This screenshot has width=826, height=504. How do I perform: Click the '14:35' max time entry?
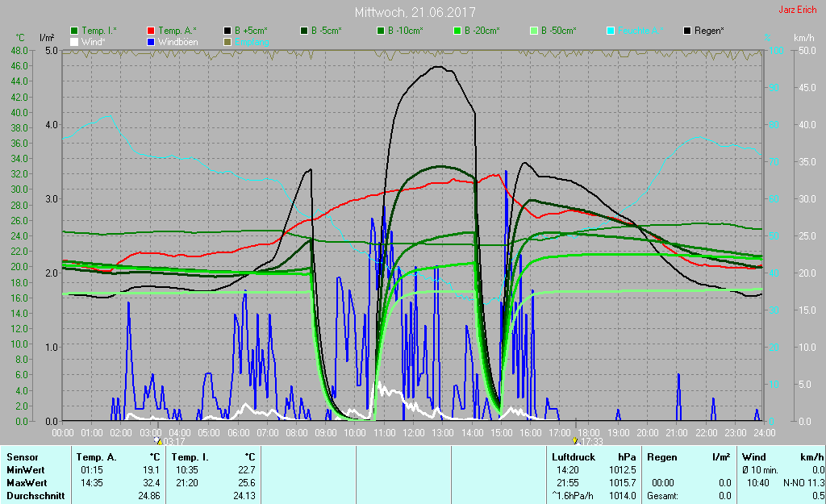[x=92, y=482]
